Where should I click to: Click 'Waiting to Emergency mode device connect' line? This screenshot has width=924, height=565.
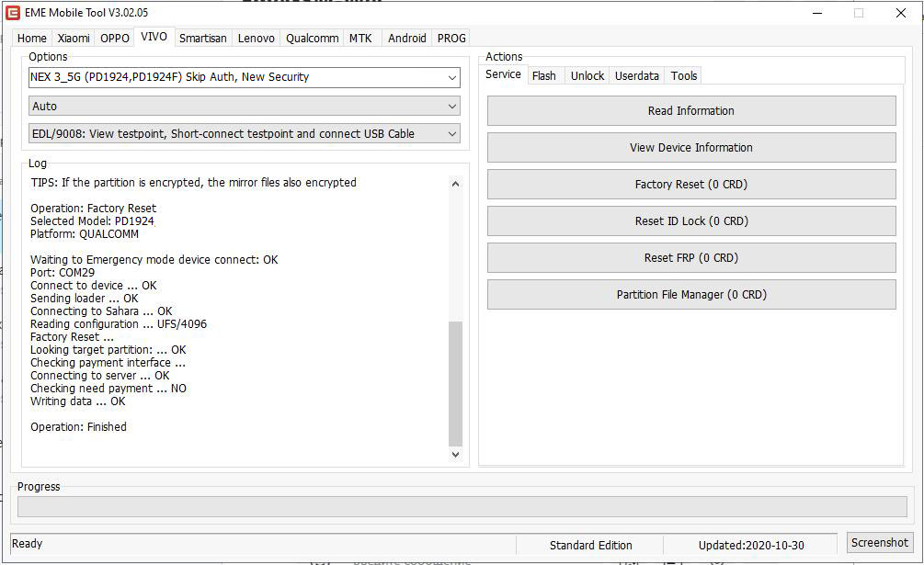pos(154,260)
